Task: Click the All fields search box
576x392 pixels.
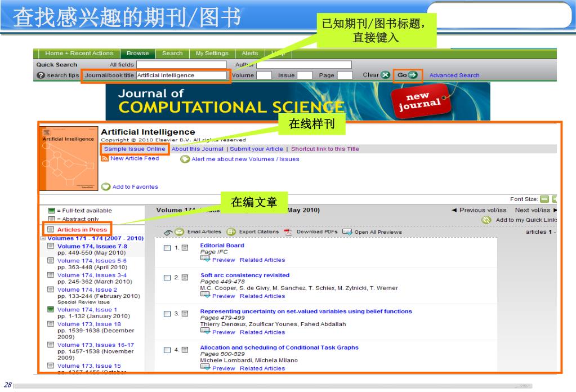Action: click(181, 65)
